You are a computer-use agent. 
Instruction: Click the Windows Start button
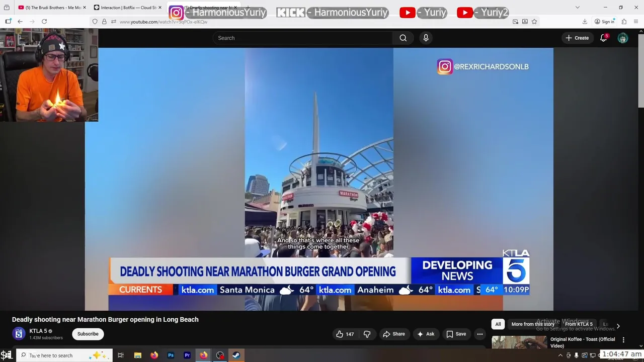(6, 355)
